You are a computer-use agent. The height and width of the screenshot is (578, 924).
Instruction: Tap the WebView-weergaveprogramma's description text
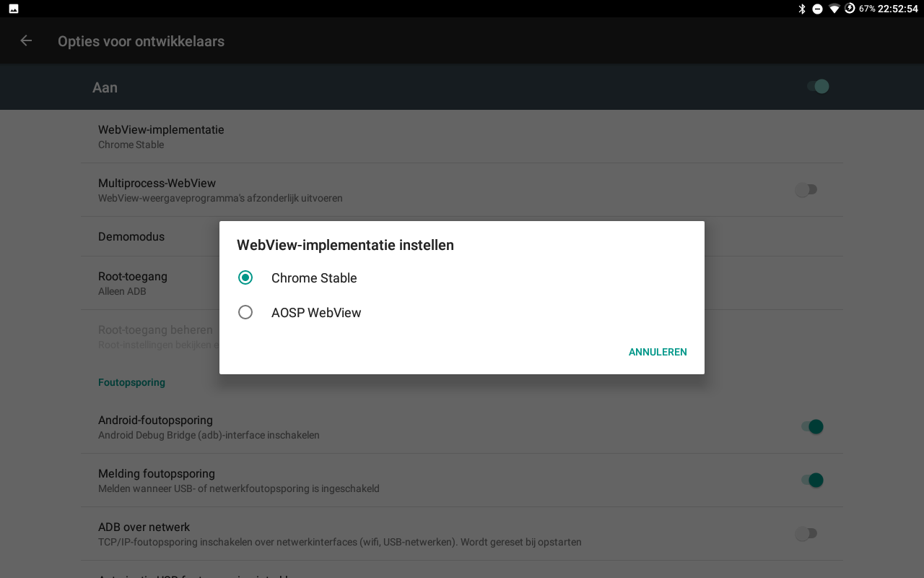[220, 198]
